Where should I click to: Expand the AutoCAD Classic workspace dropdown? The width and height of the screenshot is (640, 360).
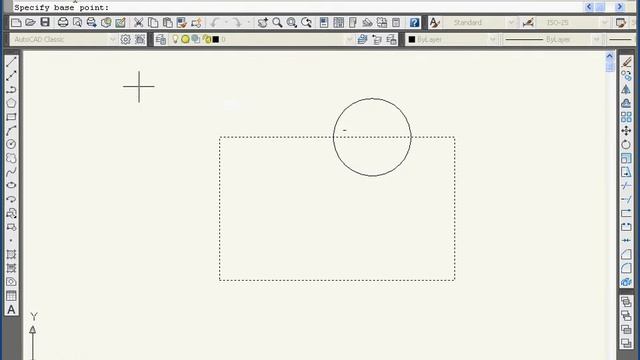[113, 39]
